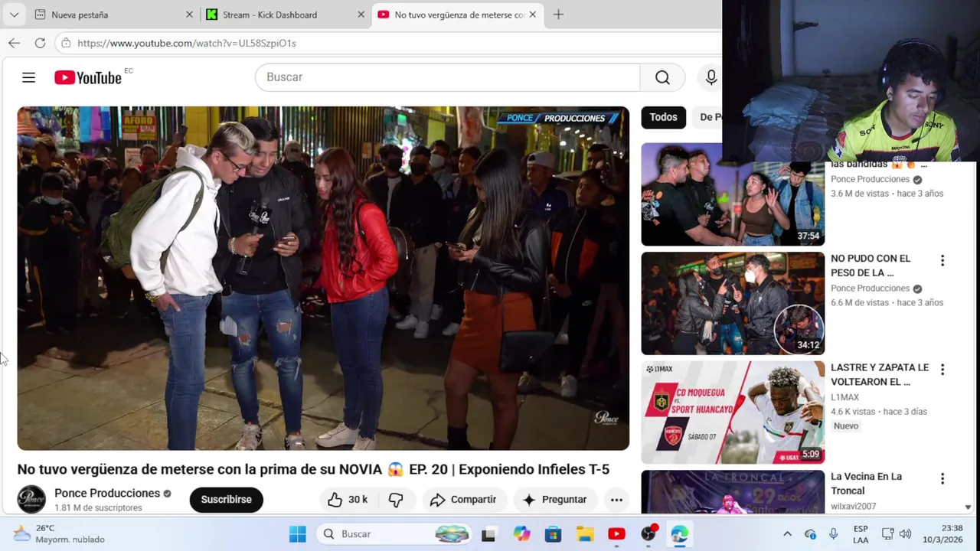Open volume and network quick settings

point(897,534)
